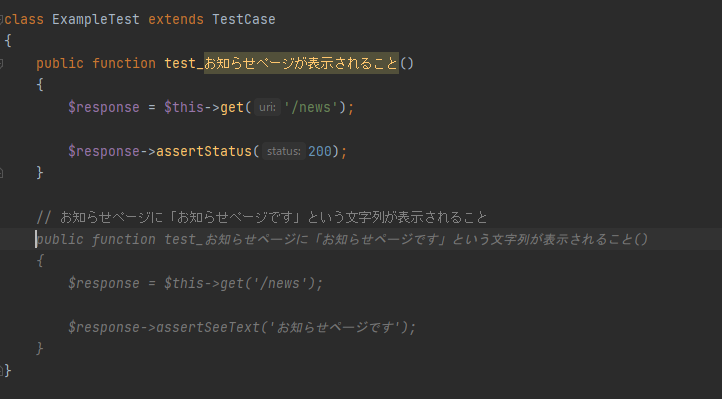Screen dimensions: 722x399
Task: Click the ExampleTest class name
Action: click(x=95, y=19)
